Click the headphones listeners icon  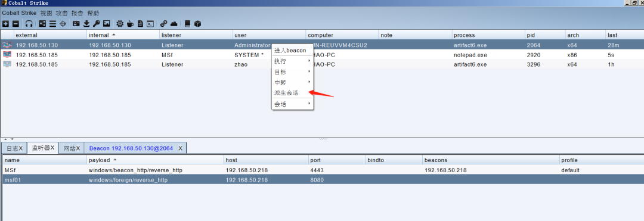(29, 24)
